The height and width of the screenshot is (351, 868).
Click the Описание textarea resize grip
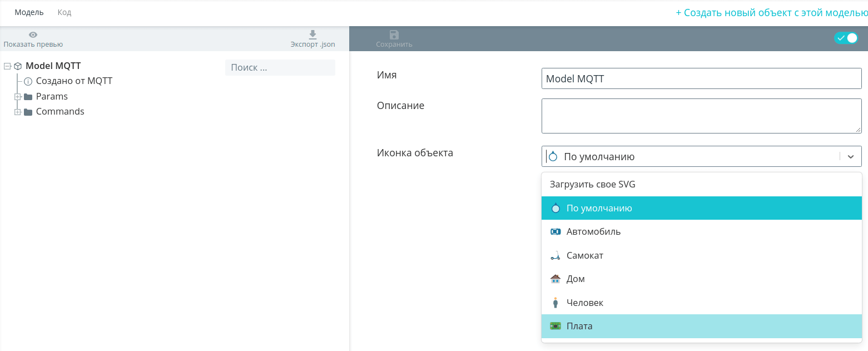click(x=857, y=129)
